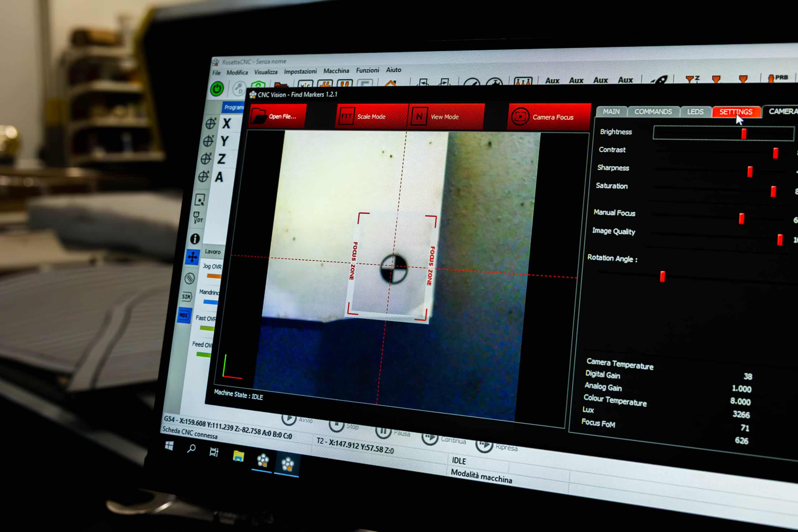The image size is (798, 532).
Task: Click the green power button icon
Action: (217, 89)
